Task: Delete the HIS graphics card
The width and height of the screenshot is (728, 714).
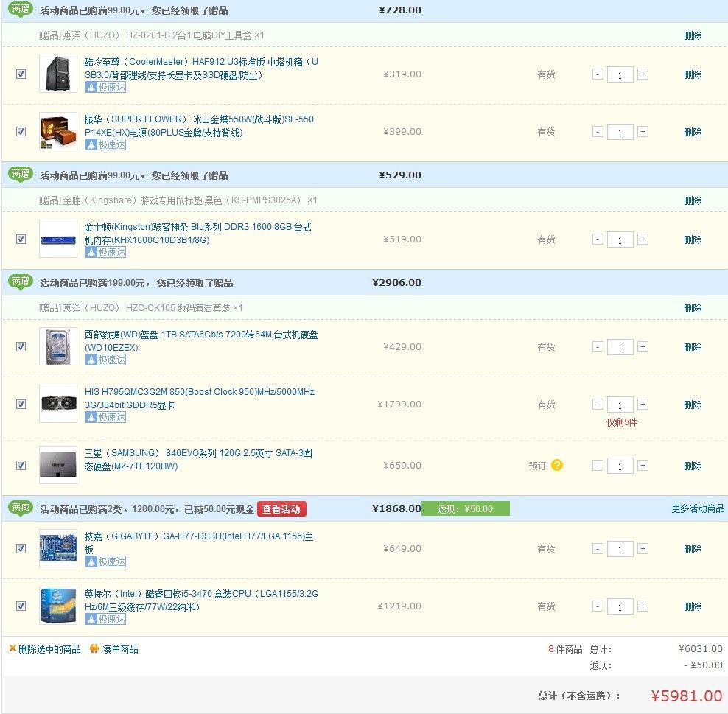Action: [693, 405]
